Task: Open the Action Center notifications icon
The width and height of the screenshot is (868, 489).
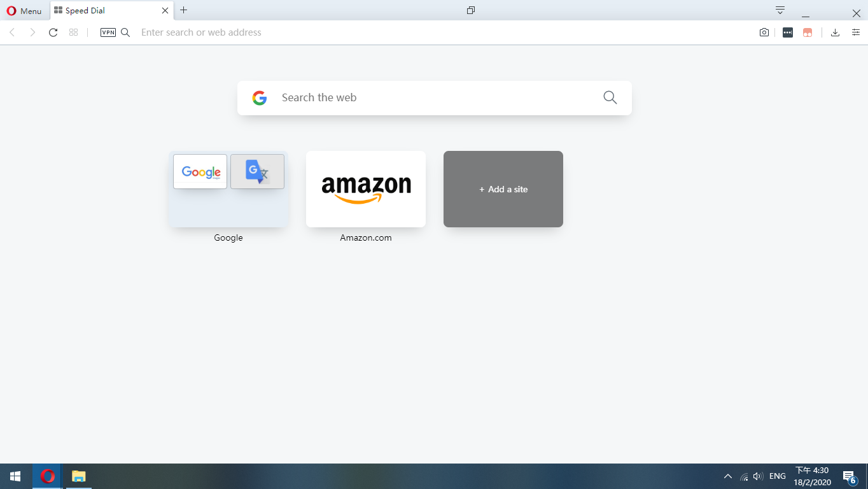Action: (x=850, y=476)
